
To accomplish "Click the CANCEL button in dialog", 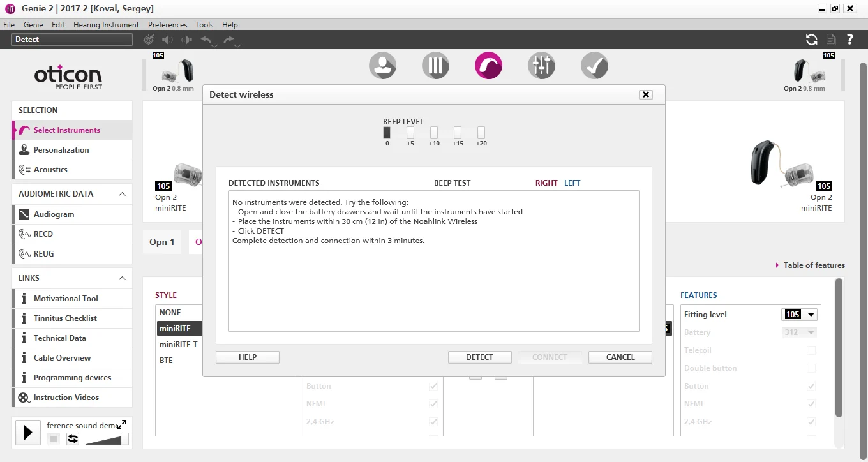I will click(620, 357).
